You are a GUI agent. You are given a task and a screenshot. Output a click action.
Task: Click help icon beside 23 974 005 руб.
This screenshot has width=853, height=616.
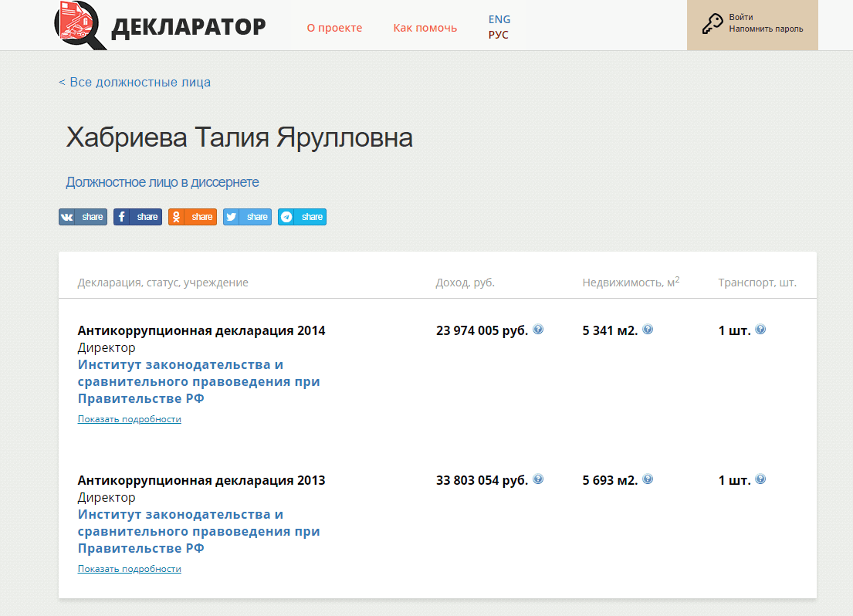(x=538, y=329)
